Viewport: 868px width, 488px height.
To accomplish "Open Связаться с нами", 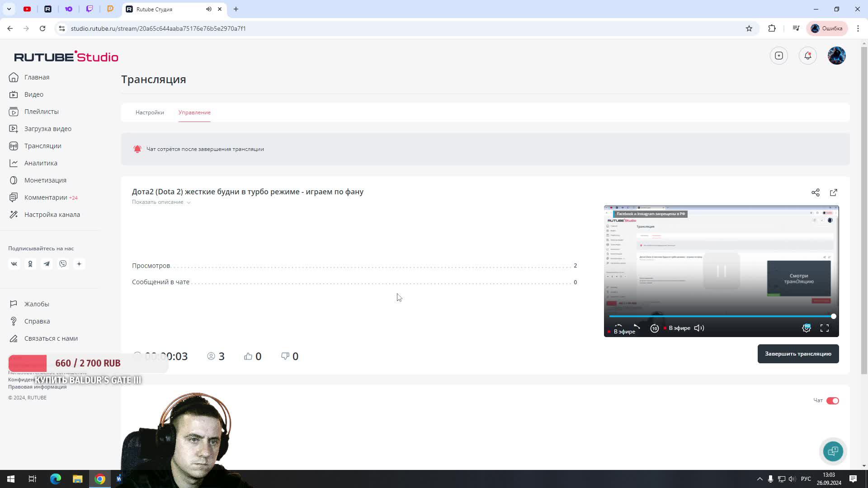I will pos(43,338).
